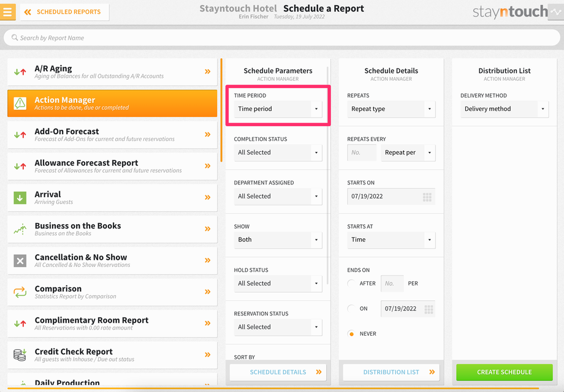Click the Business on the Books chart icon

pos(20,229)
